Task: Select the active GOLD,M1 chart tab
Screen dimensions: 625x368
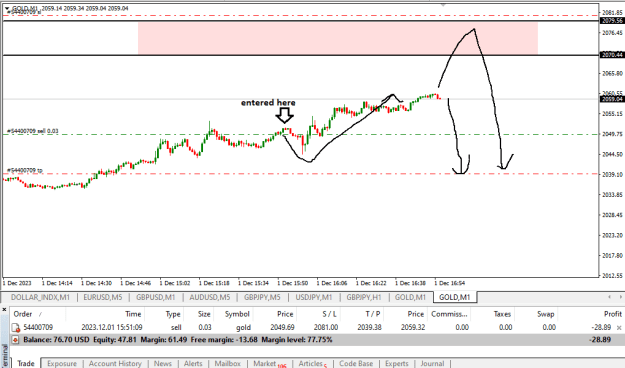Action: tap(454, 297)
